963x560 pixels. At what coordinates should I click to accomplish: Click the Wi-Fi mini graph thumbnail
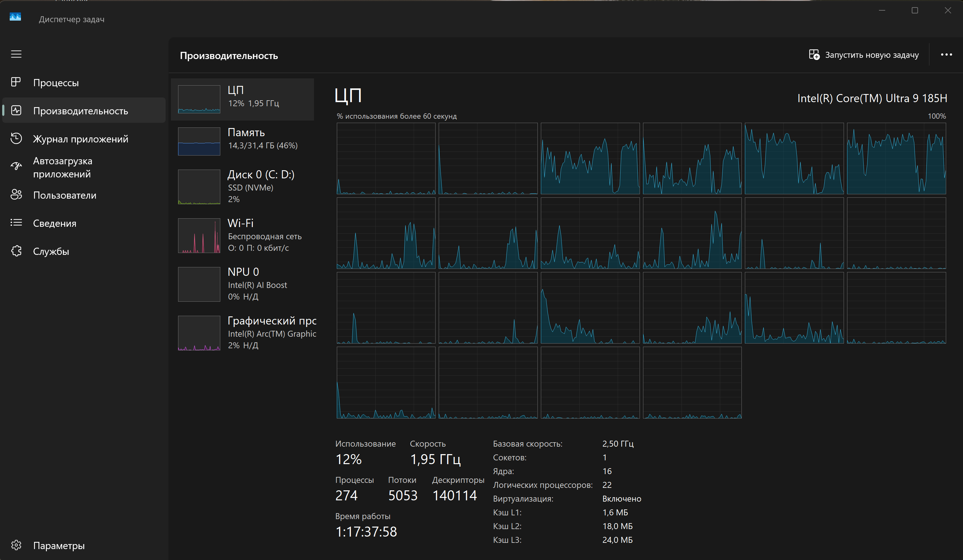click(199, 235)
